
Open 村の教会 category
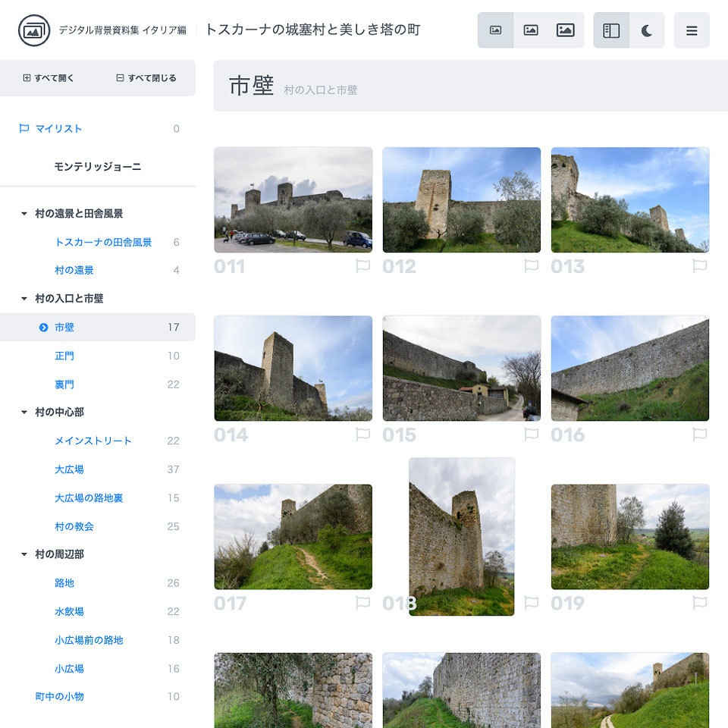pyautogui.click(x=74, y=526)
